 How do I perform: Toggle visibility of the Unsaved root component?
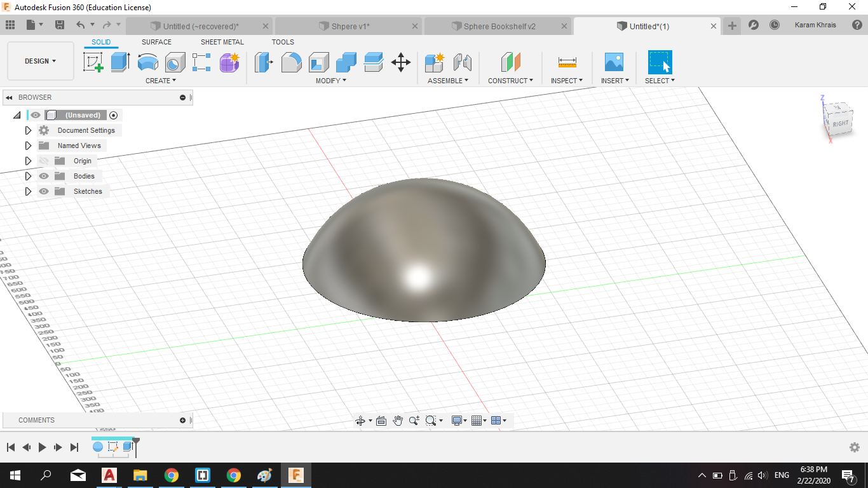[x=36, y=115]
